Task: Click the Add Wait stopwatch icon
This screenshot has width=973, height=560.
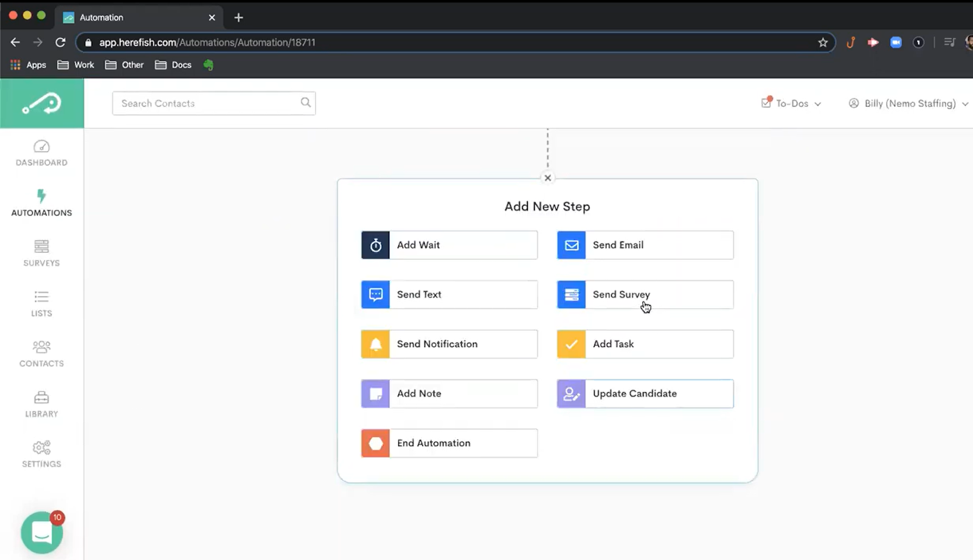Action: point(376,245)
